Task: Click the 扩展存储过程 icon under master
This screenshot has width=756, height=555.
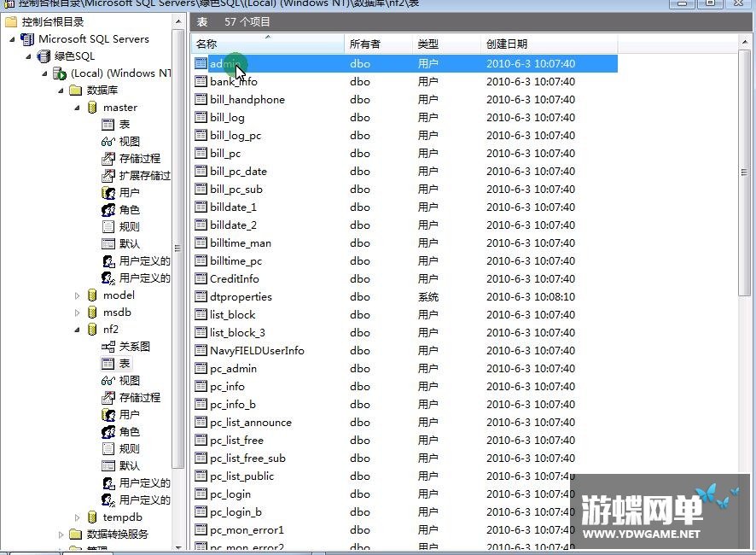Action: tap(108, 176)
